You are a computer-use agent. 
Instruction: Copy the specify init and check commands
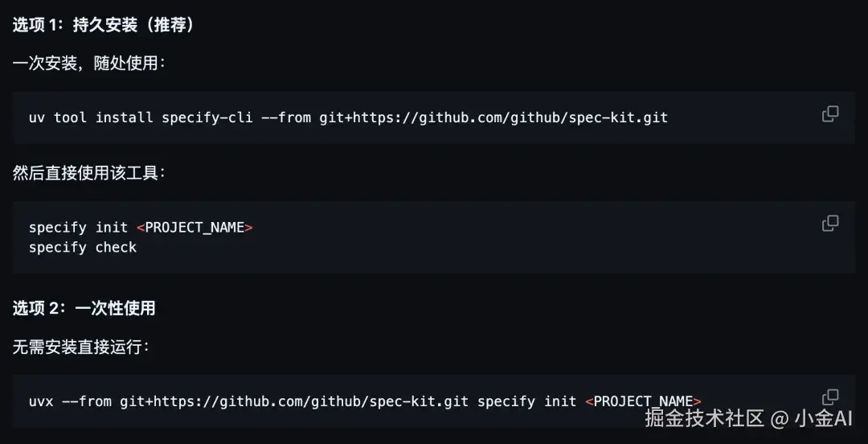coord(829,223)
